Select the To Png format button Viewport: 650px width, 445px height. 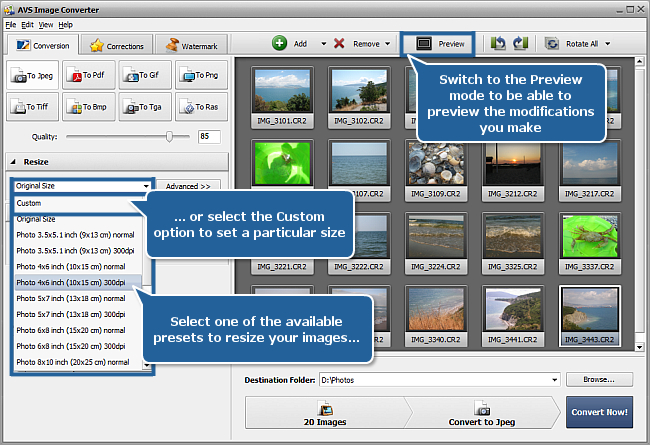click(201, 75)
